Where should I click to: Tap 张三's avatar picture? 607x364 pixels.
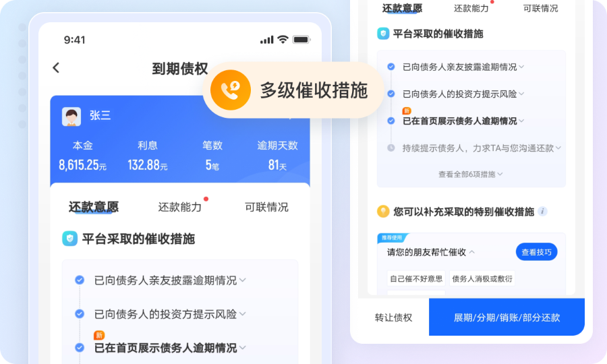(x=71, y=117)
